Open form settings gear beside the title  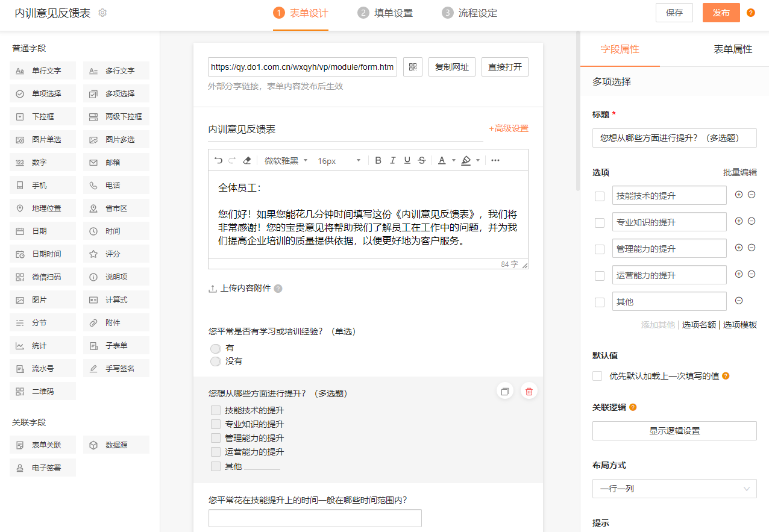pos(102,13)
